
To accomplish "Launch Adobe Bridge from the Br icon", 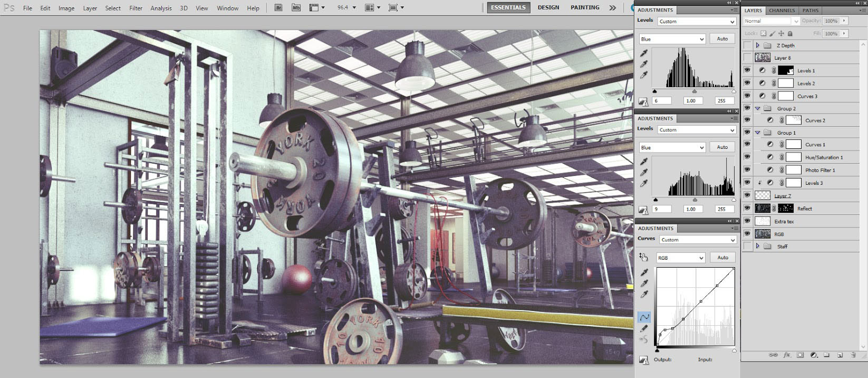I will click(278, 8).
